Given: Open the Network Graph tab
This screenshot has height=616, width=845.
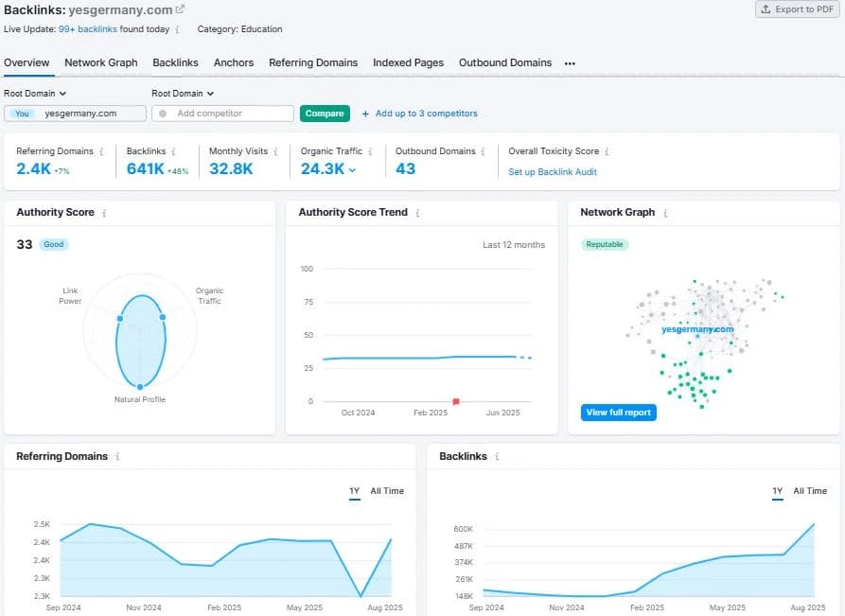Looking at the screenshot, I should 100,62.
